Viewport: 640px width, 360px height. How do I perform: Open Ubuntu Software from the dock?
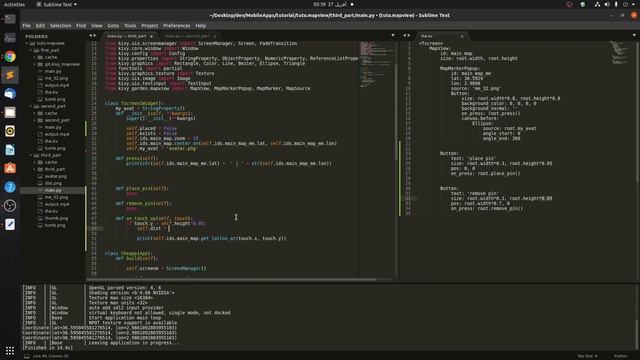[x=10, y=168]
